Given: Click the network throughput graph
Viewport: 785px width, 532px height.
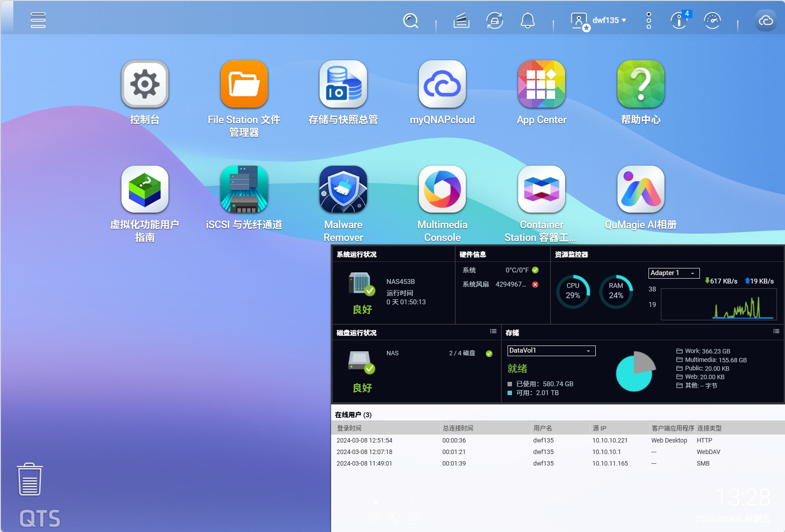Looking at the screenshot, I should (x=719, y=304).
